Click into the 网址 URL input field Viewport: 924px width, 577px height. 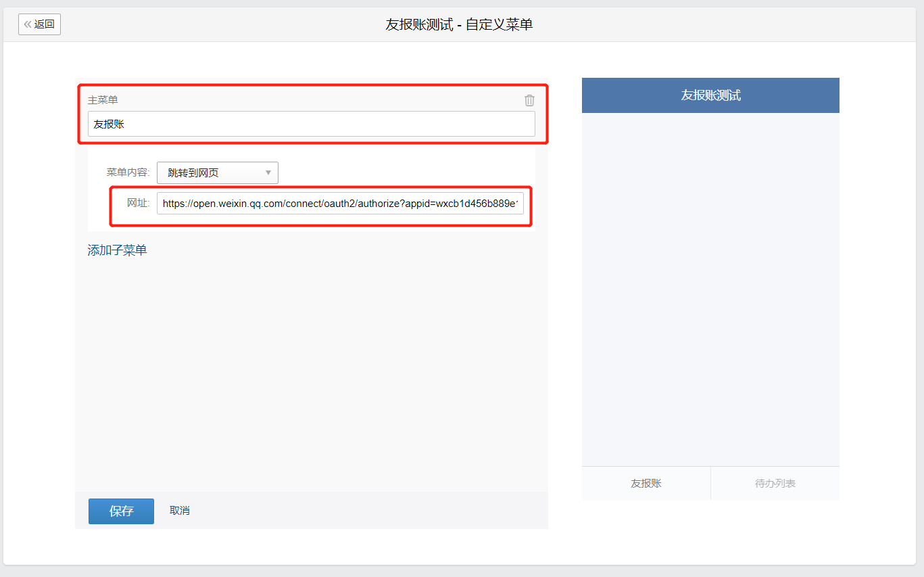click(340, 203)
